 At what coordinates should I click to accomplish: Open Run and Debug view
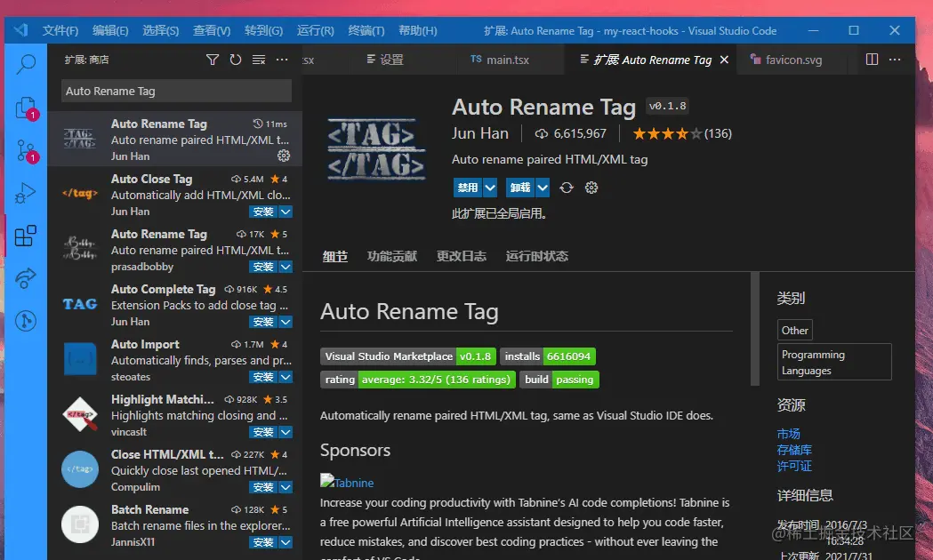[x=26, y=193]
